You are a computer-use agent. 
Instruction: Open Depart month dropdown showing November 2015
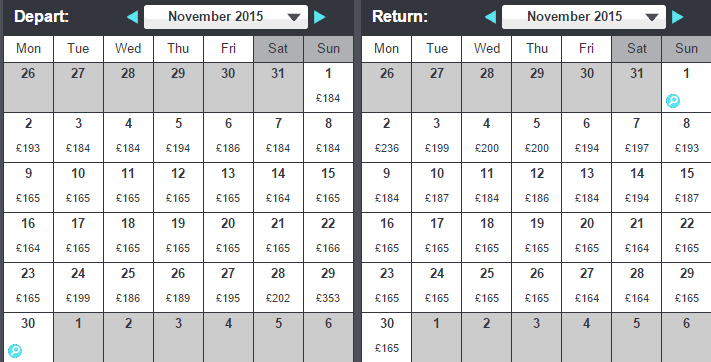pos(226,17)
